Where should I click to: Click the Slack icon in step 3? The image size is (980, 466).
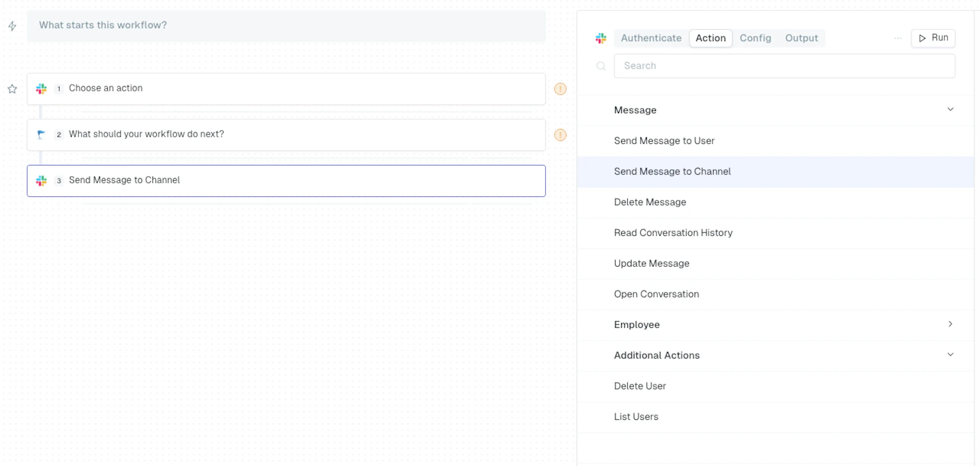pos(41,181)
